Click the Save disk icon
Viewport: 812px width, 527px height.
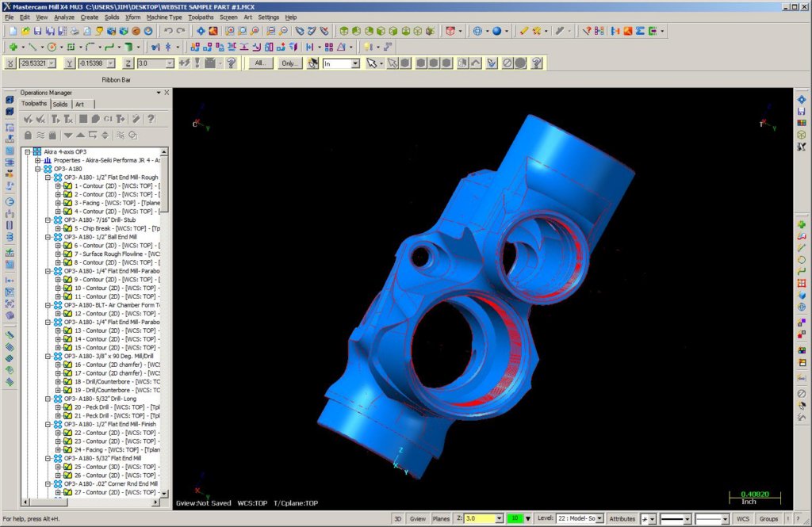(37, 31)
